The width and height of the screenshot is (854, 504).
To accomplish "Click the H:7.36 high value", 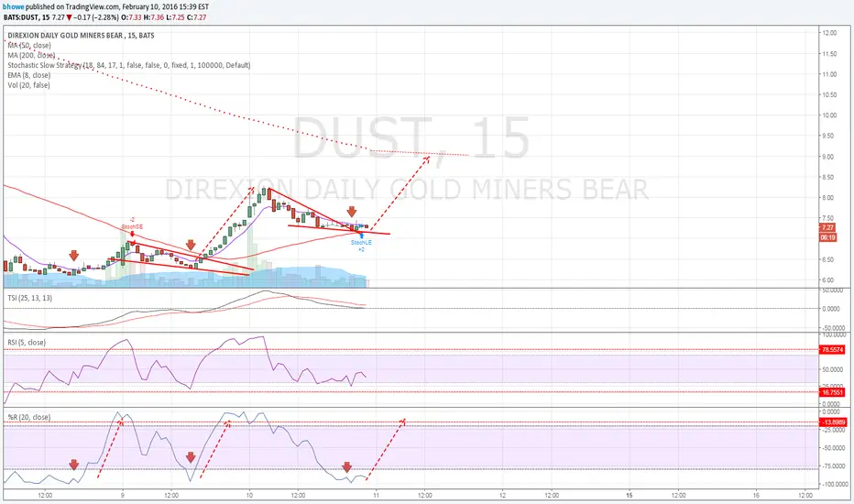I will tap(153, 17).
